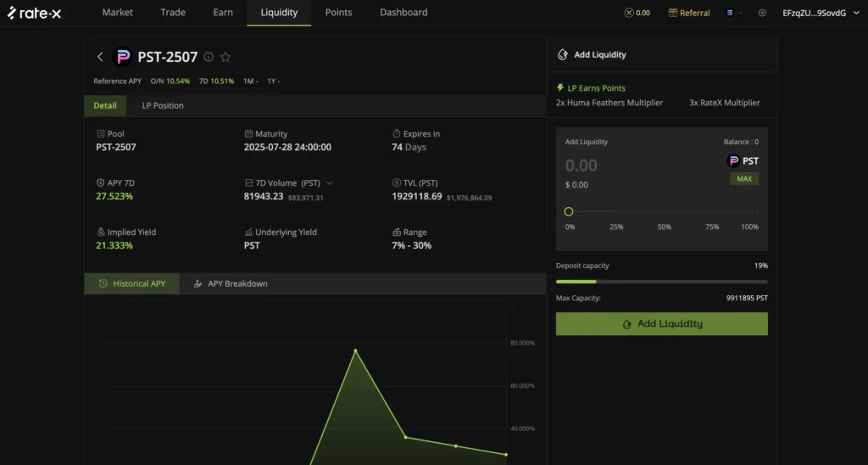868x465 pixels.
Task: Click the 0.00 liquidity amount input
Action: (x=581, y=165)
